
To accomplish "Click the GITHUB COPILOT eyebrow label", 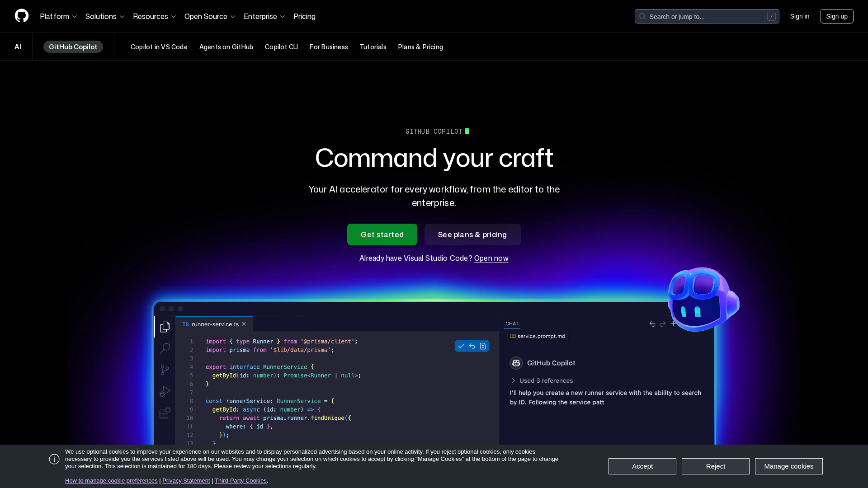I will (434, 131).
